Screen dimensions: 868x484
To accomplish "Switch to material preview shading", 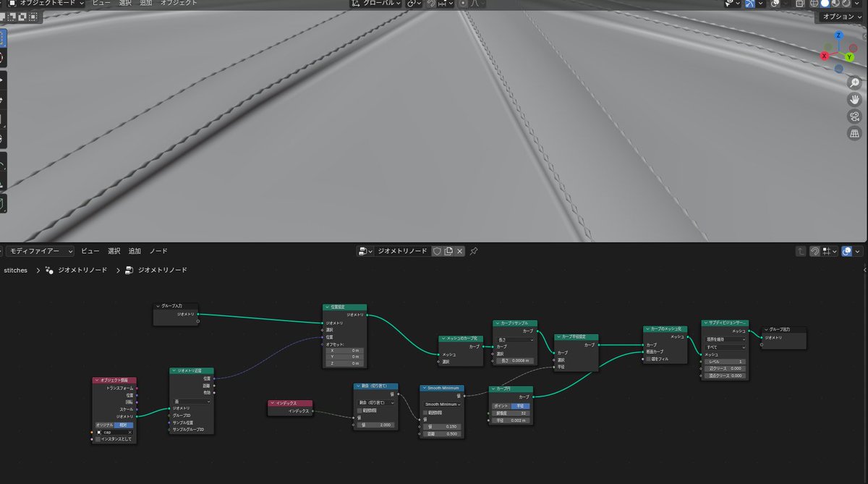I will [x=835, y=3].
